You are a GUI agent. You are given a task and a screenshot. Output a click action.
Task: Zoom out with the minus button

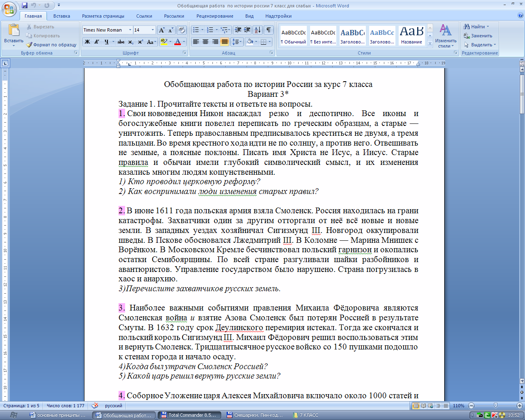(471, 406)
